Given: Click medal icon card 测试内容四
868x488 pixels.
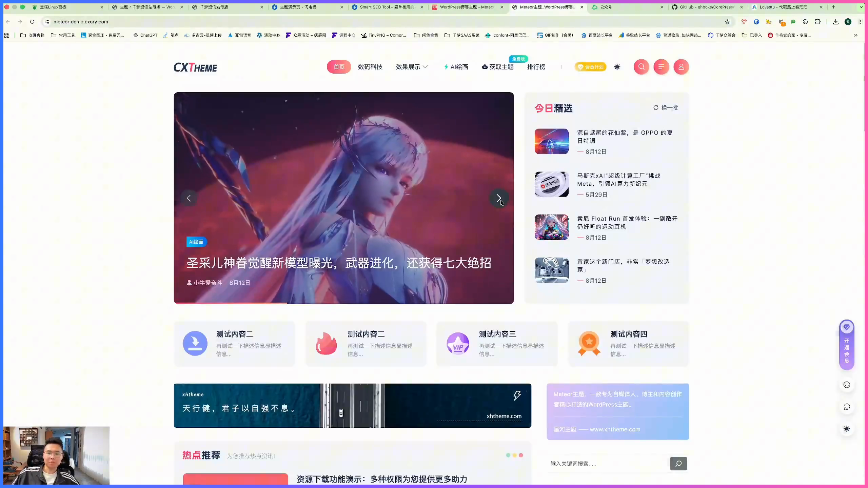Looking at the screenshot, I should coord(629,344).
